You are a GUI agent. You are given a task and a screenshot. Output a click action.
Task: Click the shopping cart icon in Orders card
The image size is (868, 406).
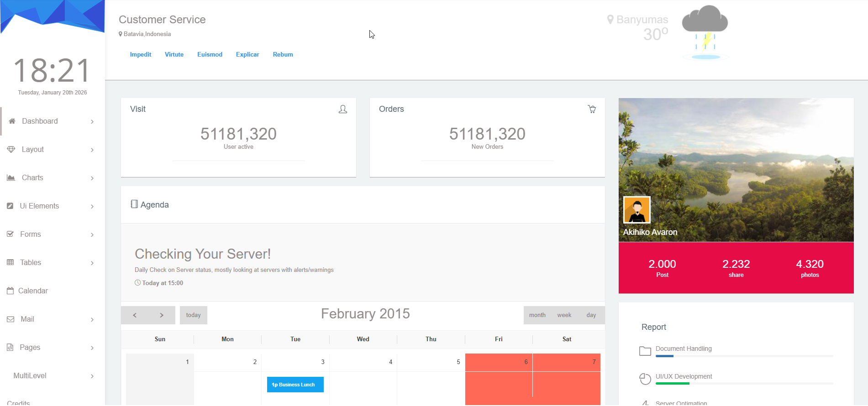[x=592, y=109]
